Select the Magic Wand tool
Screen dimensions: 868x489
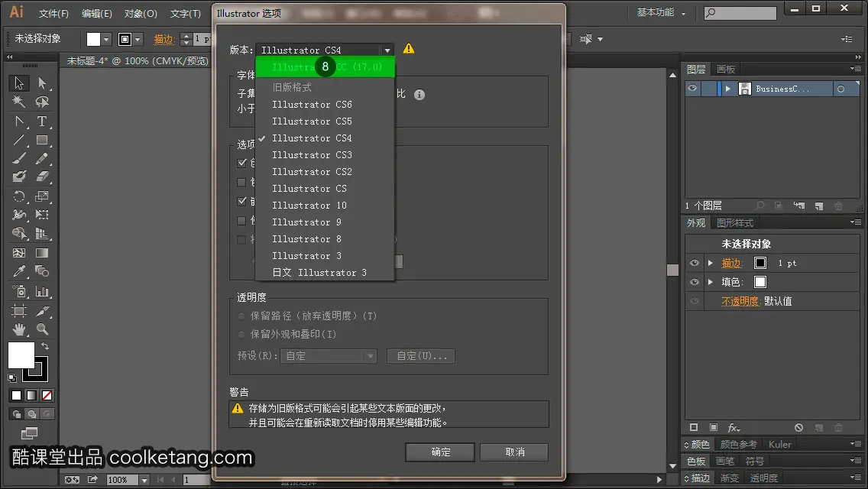(19, 102)
